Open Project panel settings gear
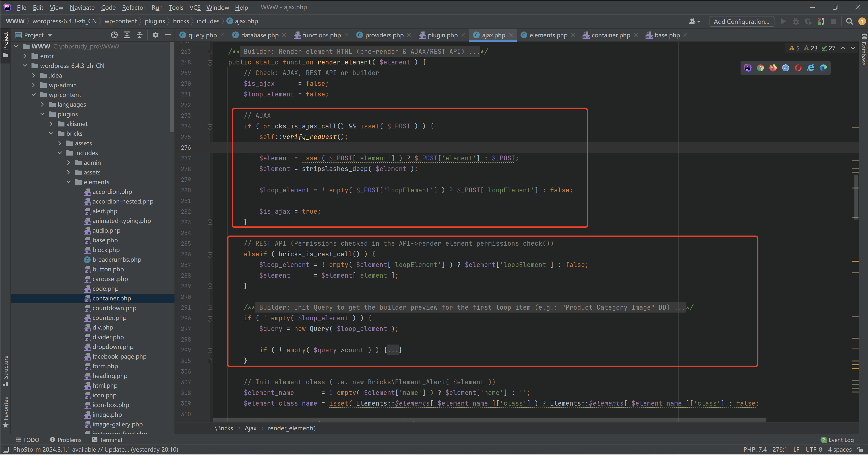The height and width of the screenshot is (455, 868). [x=155, y=35]
